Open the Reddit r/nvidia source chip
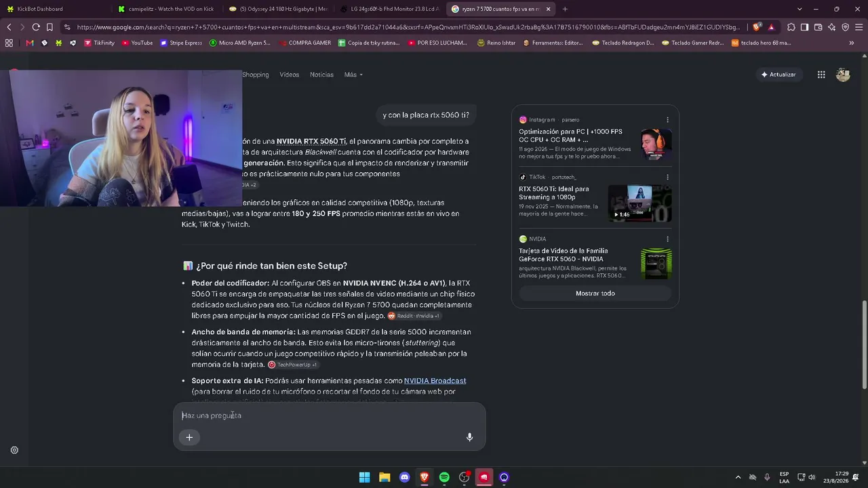Viewport: 868px width, 488px height. tap(414, 316)
